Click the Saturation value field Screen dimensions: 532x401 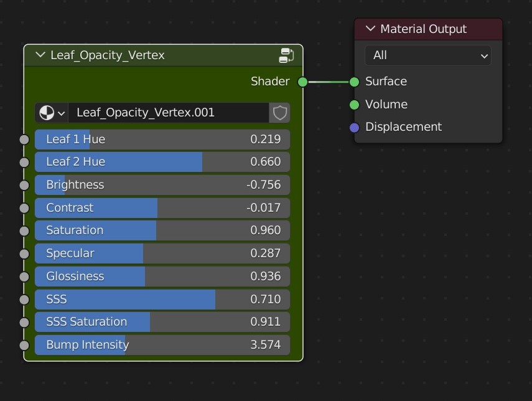coord(162,230)
